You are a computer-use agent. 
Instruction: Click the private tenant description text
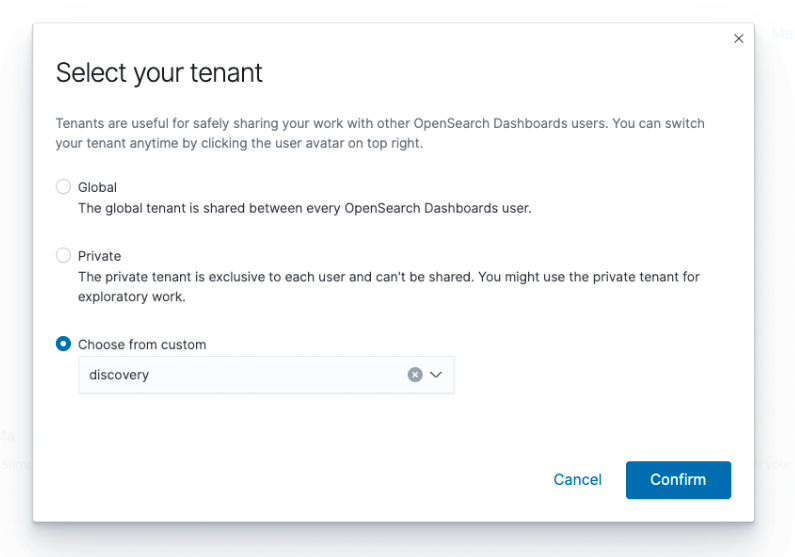[388, 286]
